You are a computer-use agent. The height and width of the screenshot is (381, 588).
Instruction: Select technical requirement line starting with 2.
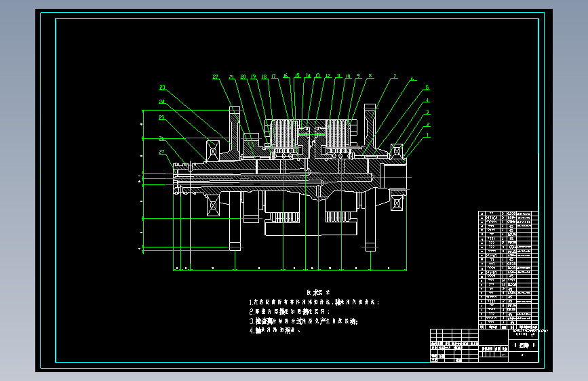[290, 312]
